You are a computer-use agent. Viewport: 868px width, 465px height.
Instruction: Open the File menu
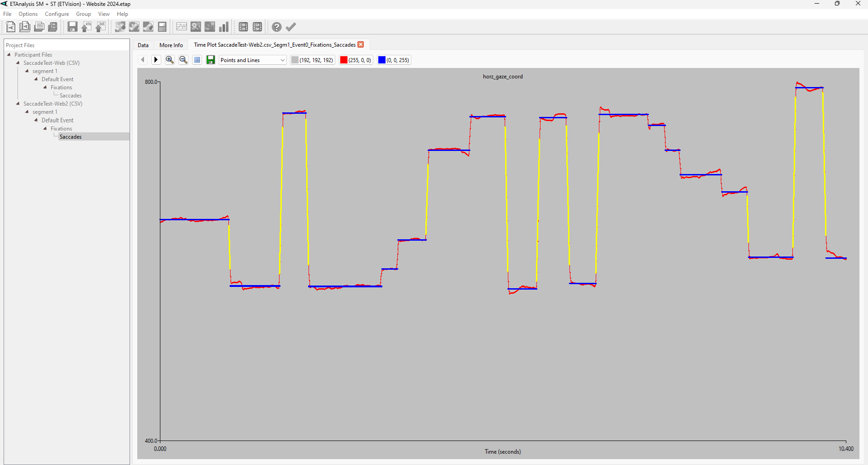pos(7,14)
